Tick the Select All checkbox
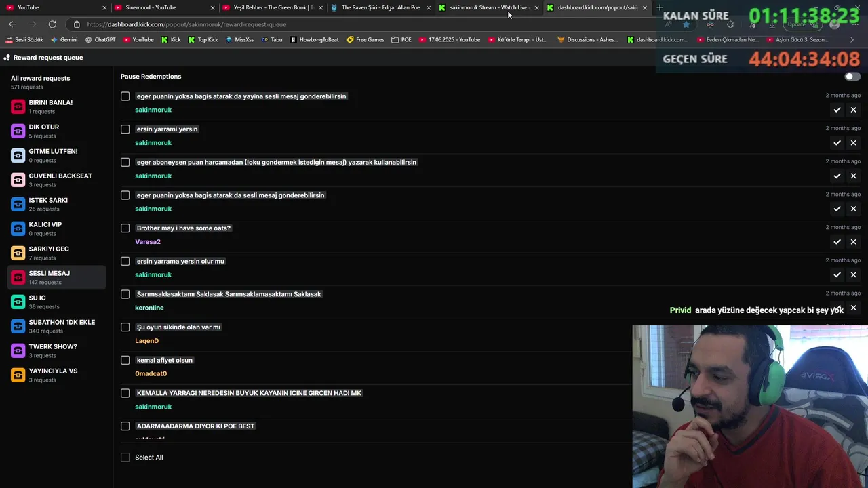The image size is (868, 488). [x=125, y=457]
